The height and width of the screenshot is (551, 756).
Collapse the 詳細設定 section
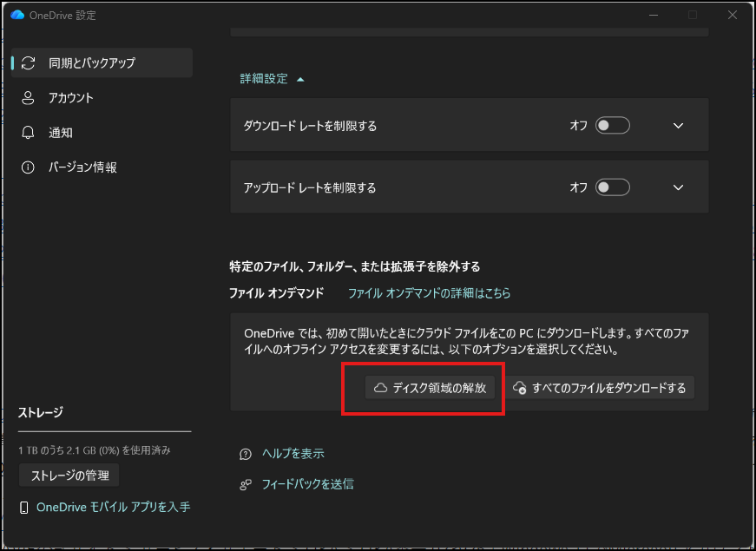point(272,79)
